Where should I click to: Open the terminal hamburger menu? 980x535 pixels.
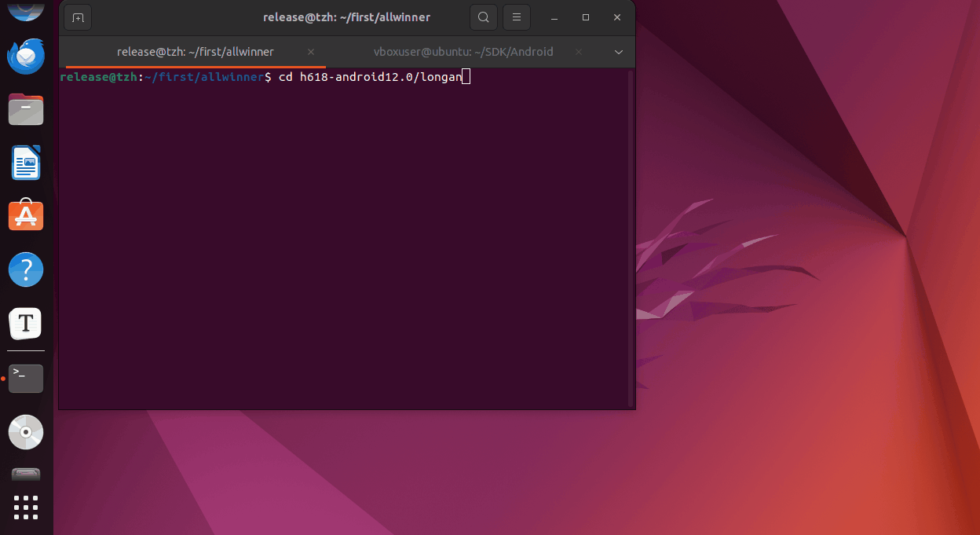coord(516,17)
